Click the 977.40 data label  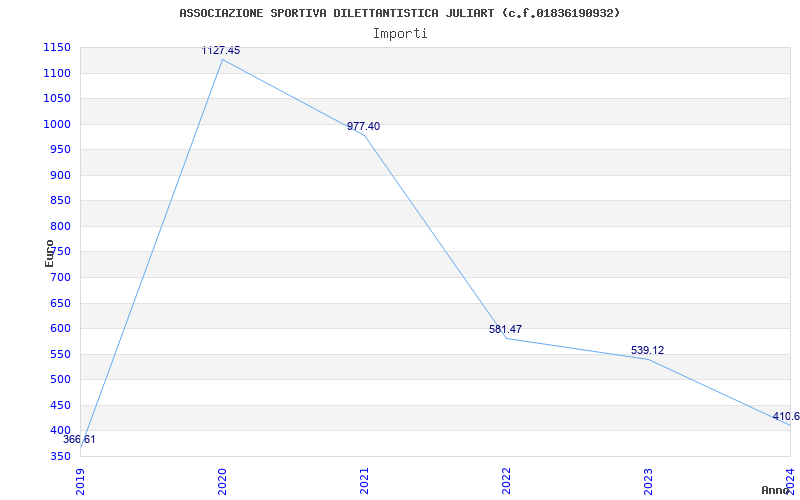tap(363, 127)
